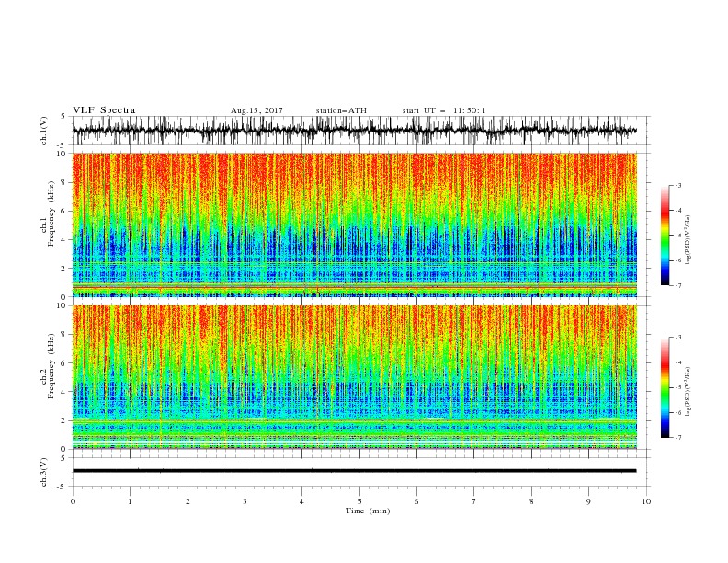
Task: Click the time axis tick label "1"
Action: [x=130, y=501]
